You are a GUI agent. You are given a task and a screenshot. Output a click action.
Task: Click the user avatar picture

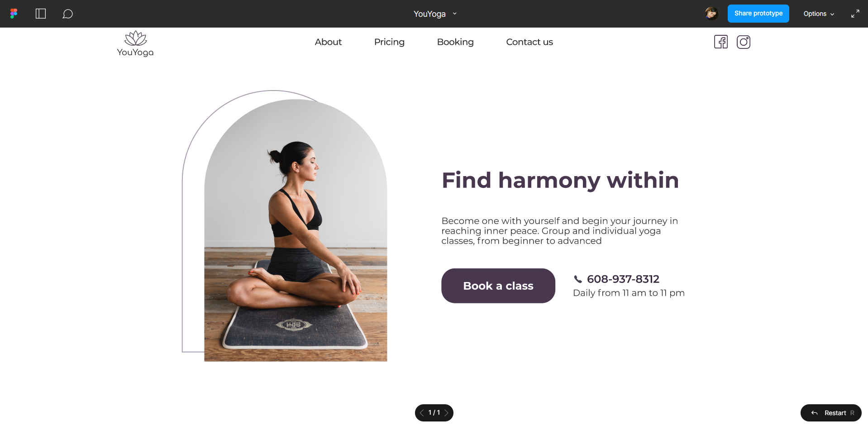pos(711,14)
